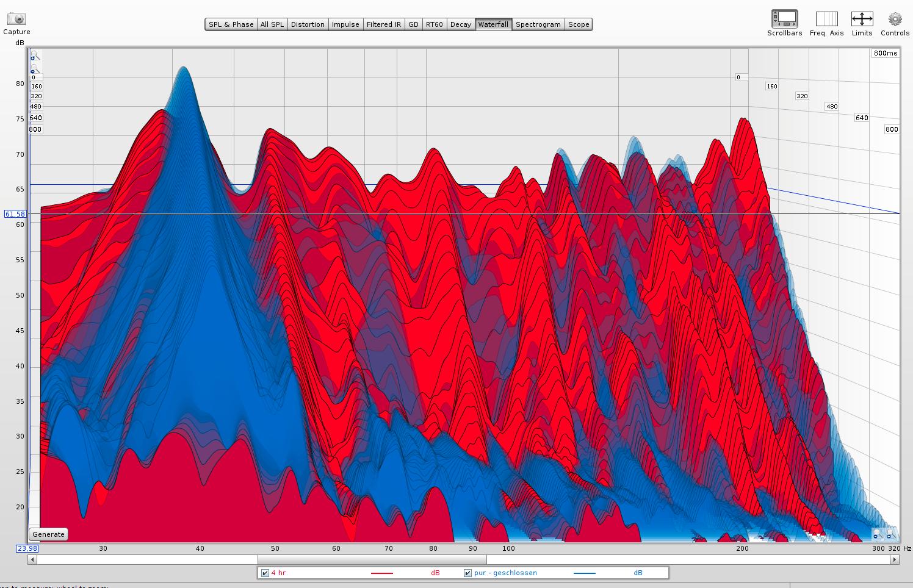Toggle the Scrollbars icon
The width and height of the screenshot is (913, 588).
click(784, 19)
